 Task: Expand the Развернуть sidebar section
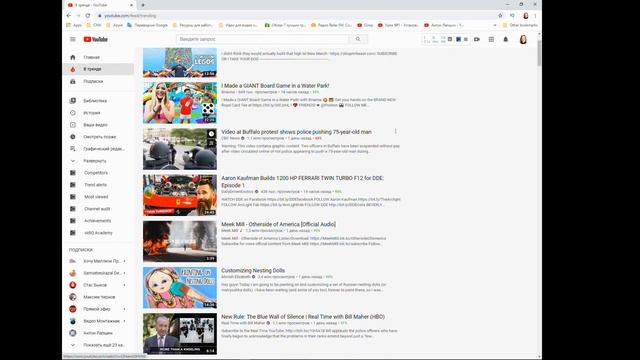[98, 161]
